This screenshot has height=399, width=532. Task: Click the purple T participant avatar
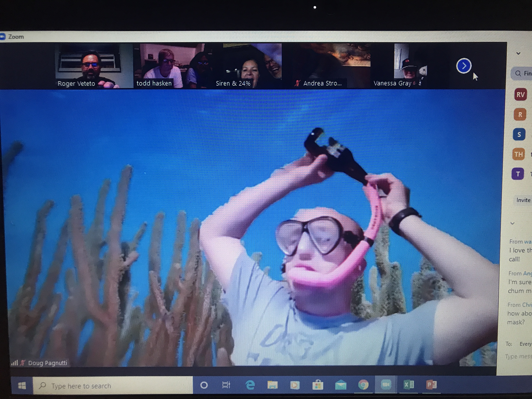[518, 174]
